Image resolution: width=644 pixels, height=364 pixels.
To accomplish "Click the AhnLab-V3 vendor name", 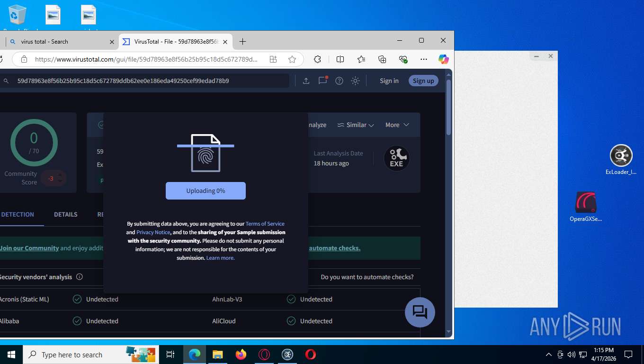I will (x=227, y=299).
